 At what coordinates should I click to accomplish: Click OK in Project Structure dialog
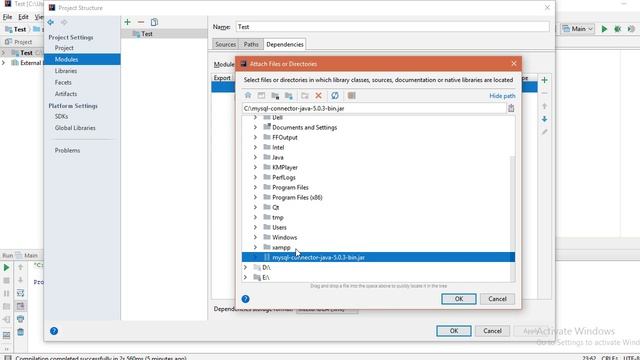click(453, 331)
